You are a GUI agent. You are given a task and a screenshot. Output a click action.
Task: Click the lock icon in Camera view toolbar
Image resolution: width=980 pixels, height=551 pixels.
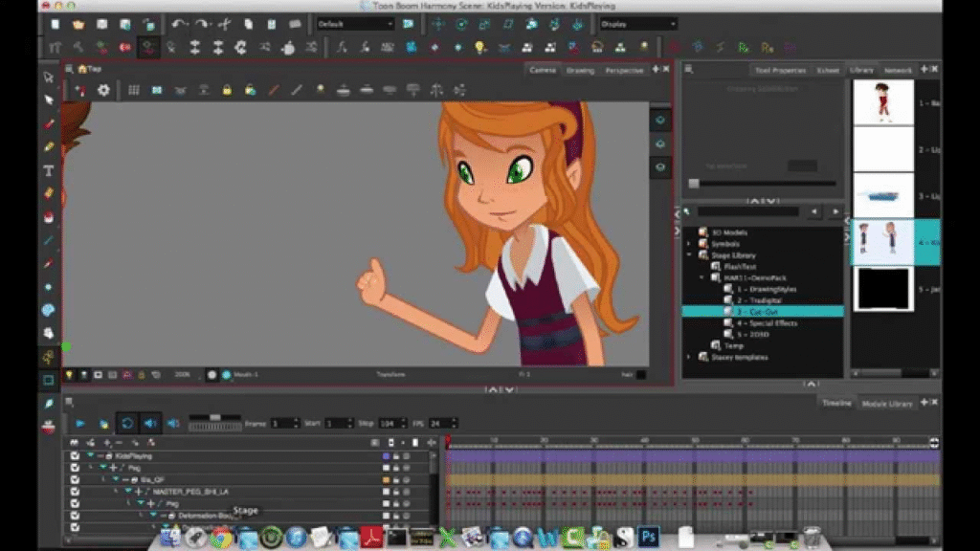[227, 90]
